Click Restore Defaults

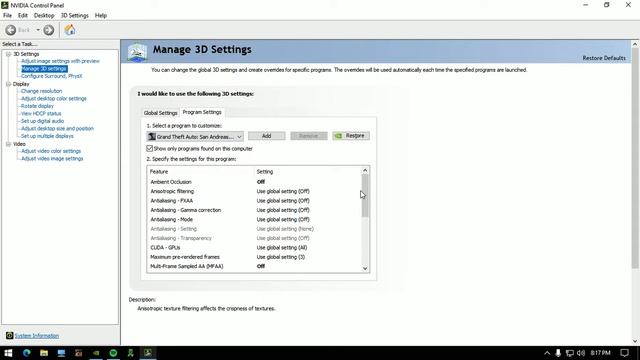tap(604, 58)
